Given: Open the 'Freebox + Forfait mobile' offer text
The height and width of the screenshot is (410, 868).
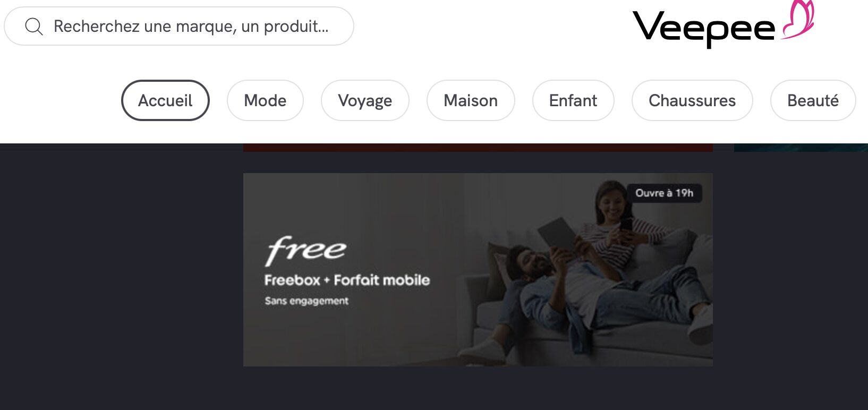Looking at the screenshot, I should coord(347,280).
